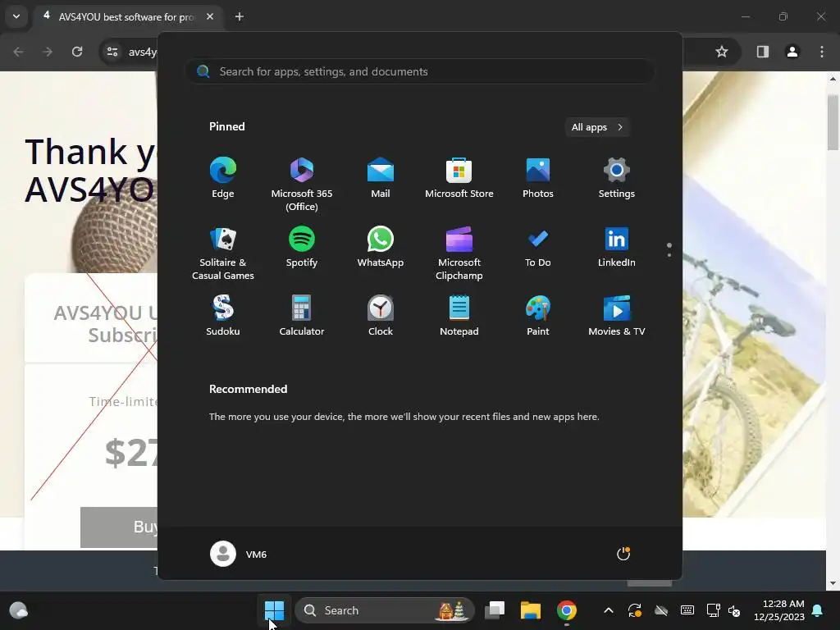Launch the Paint app
Screen dimensions: 840x630
coord(538,316)
